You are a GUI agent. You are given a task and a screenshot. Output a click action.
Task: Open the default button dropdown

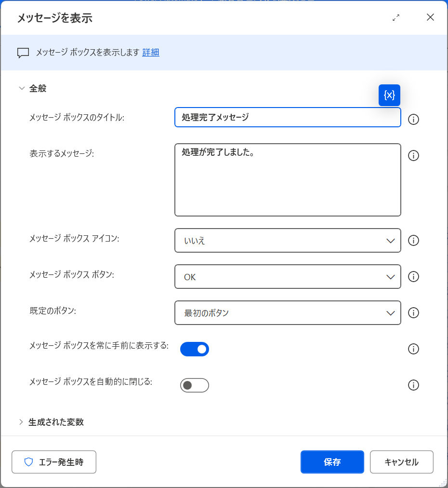click(x=288, y=313)
